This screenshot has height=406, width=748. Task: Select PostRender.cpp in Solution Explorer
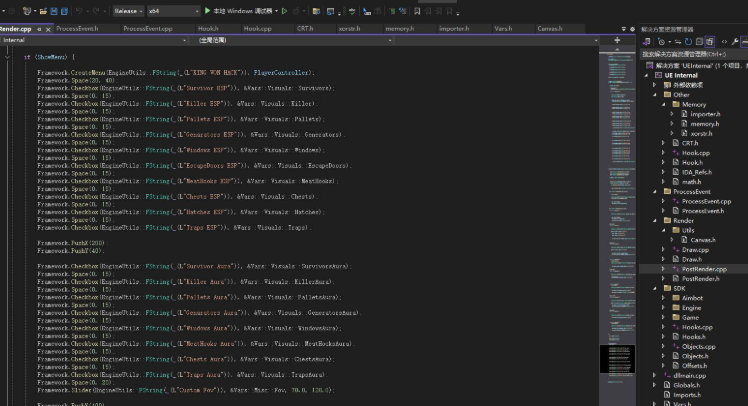pyautogui.click(x=704, y=268)
